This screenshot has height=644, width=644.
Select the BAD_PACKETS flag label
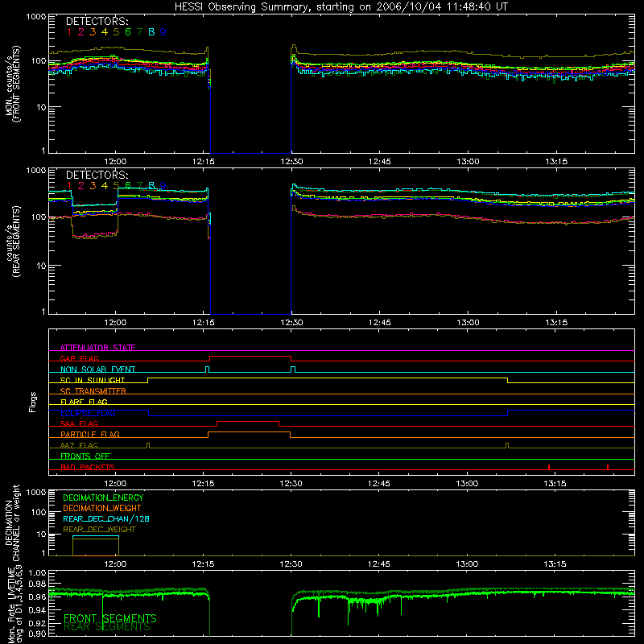tap(88, 467)
